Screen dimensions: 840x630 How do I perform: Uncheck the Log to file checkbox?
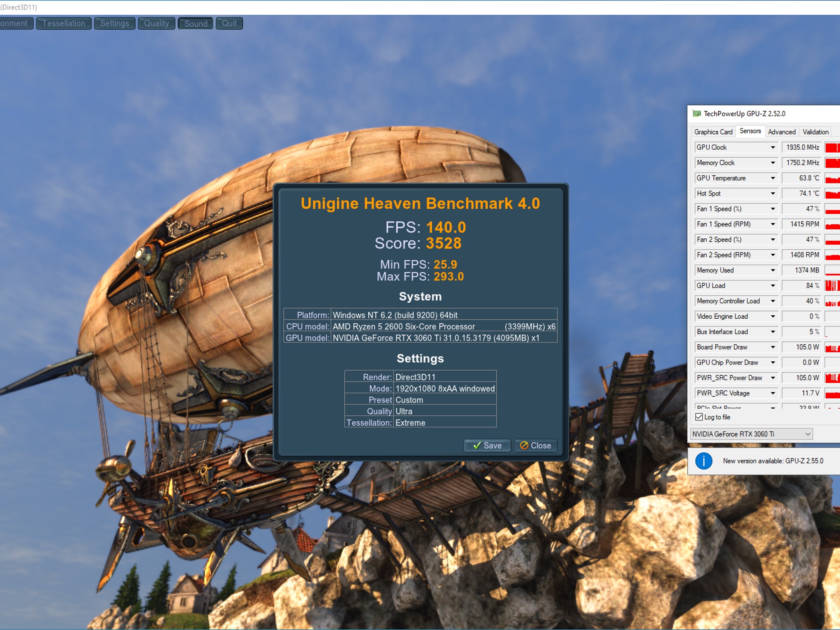[x=699, y=417]
